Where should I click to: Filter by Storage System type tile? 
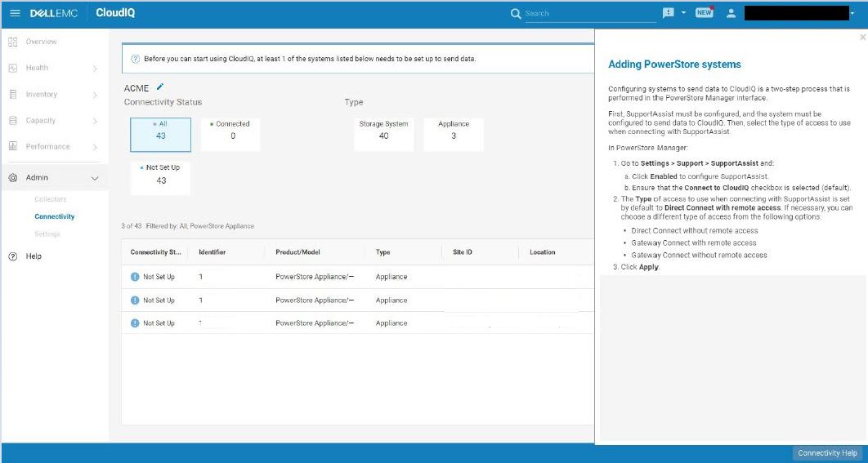point(383,134)
